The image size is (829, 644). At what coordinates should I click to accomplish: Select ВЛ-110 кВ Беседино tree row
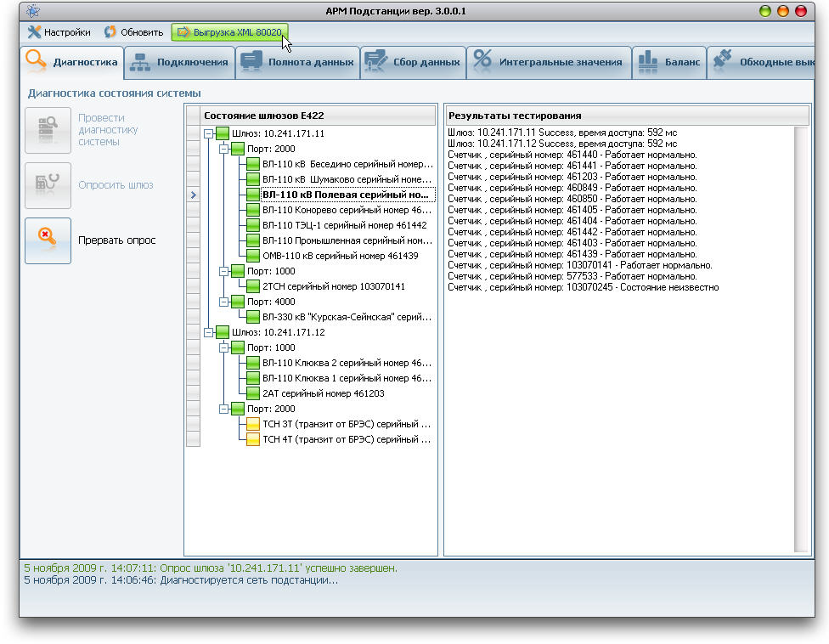point(347,165)
